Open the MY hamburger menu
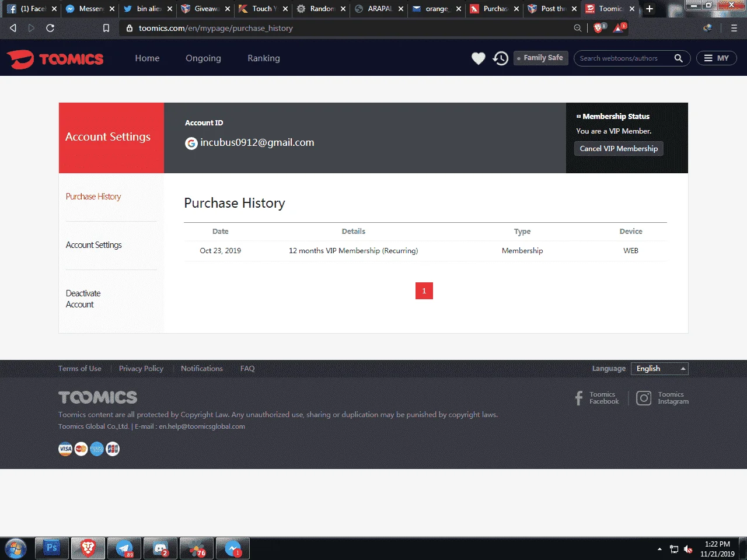Viewport: 747px width, 560px height. click(716, 58)
